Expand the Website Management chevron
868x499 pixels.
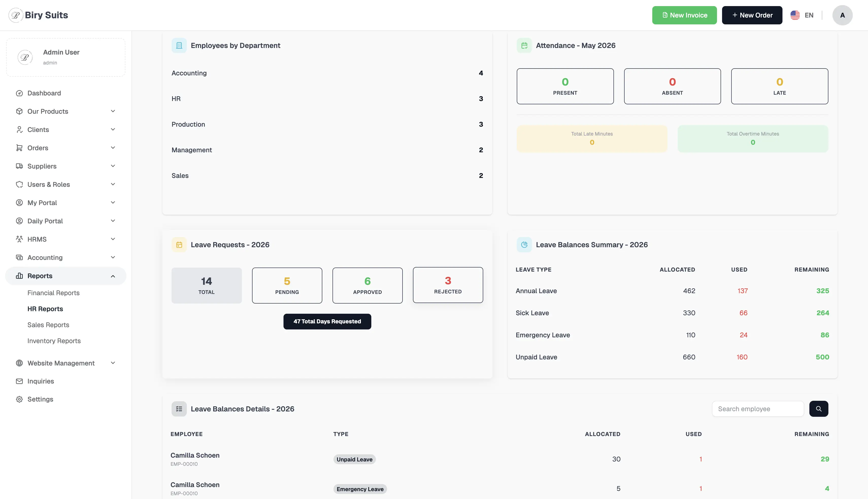[113, 363]
